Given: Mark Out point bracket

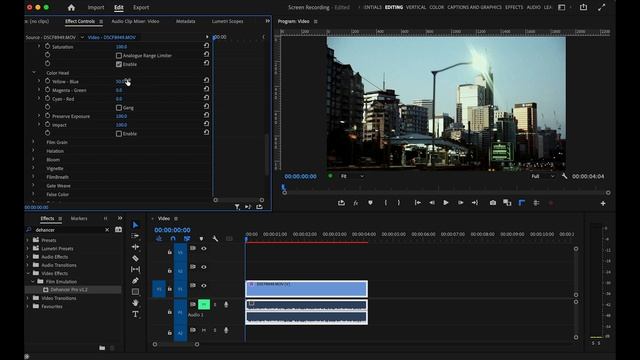Looking at the screenshot, I should point(399,202).
